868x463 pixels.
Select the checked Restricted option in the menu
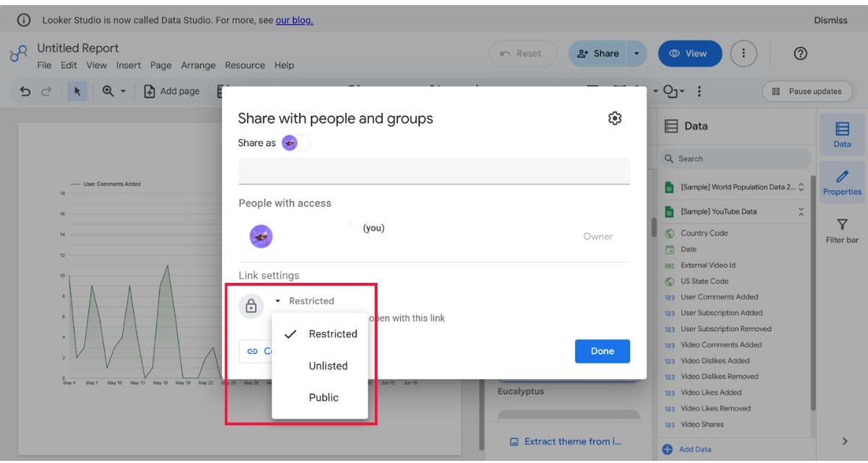tap(320, 334)
